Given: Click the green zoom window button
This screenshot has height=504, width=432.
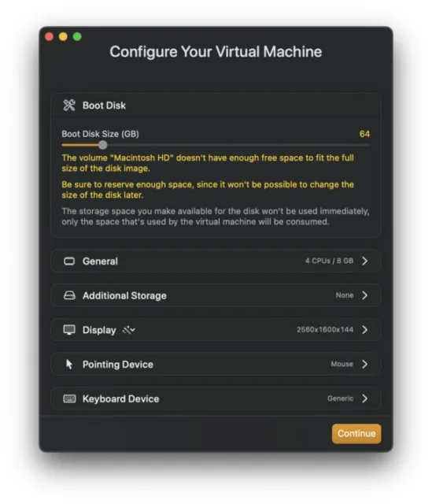Looking at the screenshot, I should tap(77, 36).
